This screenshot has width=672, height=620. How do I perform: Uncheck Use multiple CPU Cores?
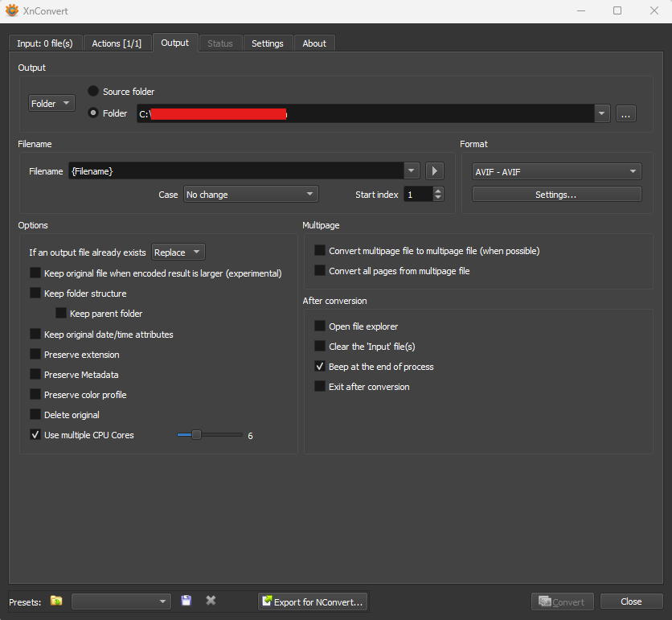[x=35, y=434]
